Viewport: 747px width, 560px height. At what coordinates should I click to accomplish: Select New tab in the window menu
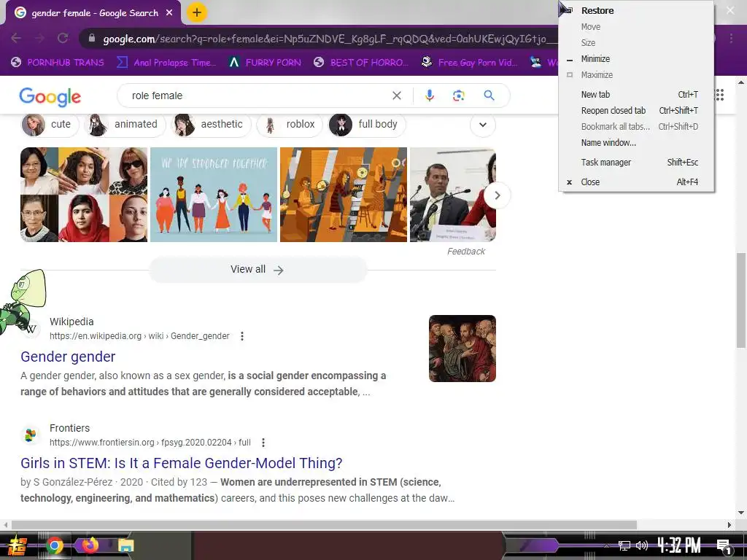(x=636, y=94)
